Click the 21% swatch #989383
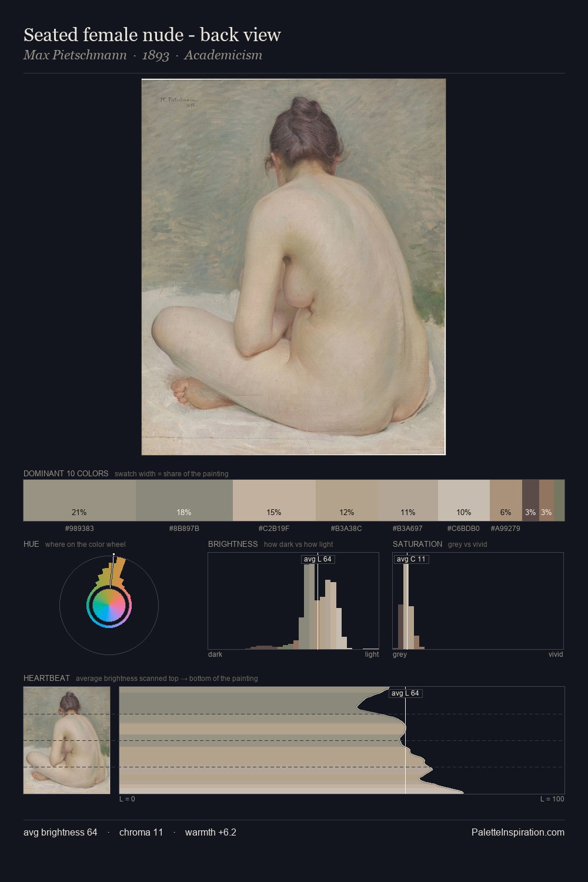 pyautogui.click(x=79, y=500)
